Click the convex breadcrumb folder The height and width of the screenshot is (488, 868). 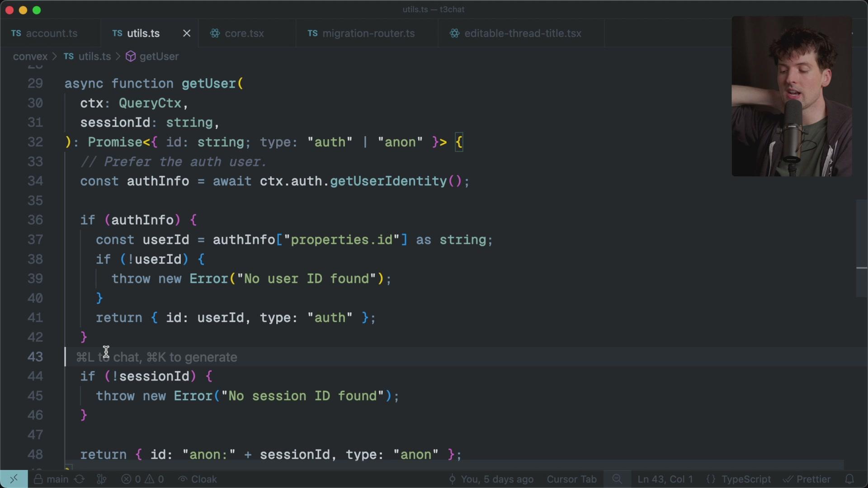[x=30, y=56]
